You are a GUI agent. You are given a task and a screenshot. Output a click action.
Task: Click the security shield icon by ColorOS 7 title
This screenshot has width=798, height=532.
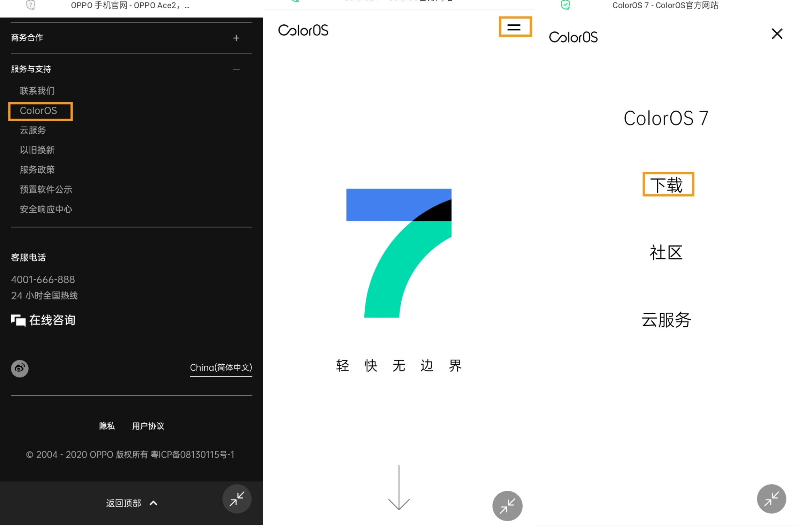565,5
